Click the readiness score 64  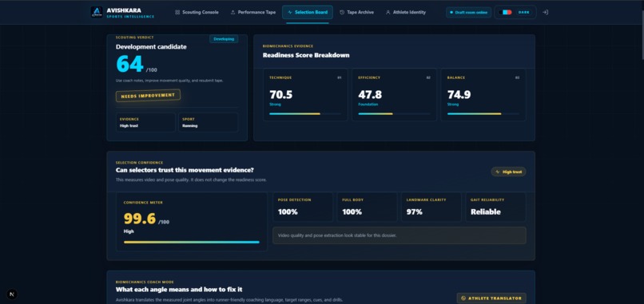click(129, 65)
